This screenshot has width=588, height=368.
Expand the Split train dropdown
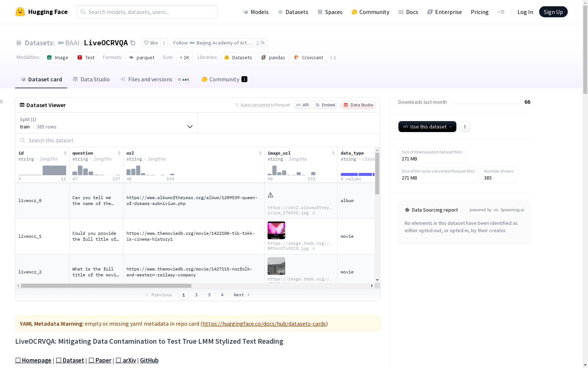107,123
